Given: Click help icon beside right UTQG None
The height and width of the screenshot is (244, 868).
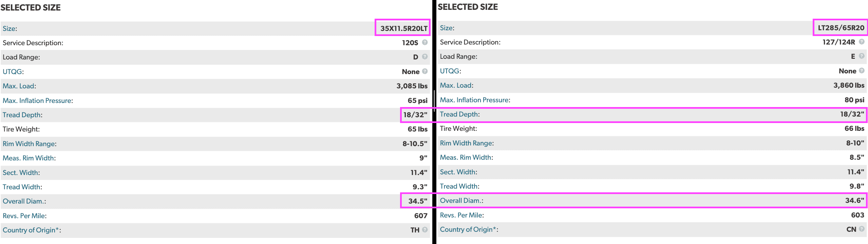Looking at the screenshot, I should coord(861,71).
